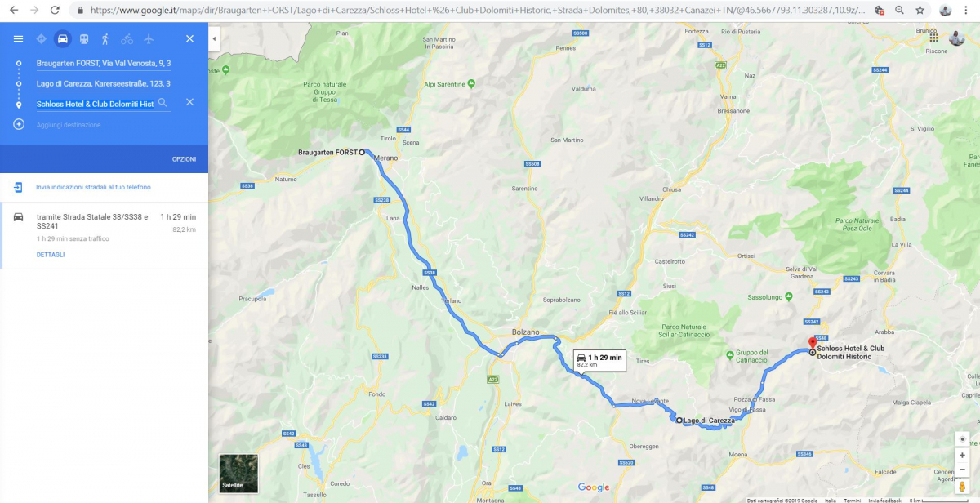Send directions to your phone link
The height and width of the screenshot is (503, 980).
(x=93, y=187)
